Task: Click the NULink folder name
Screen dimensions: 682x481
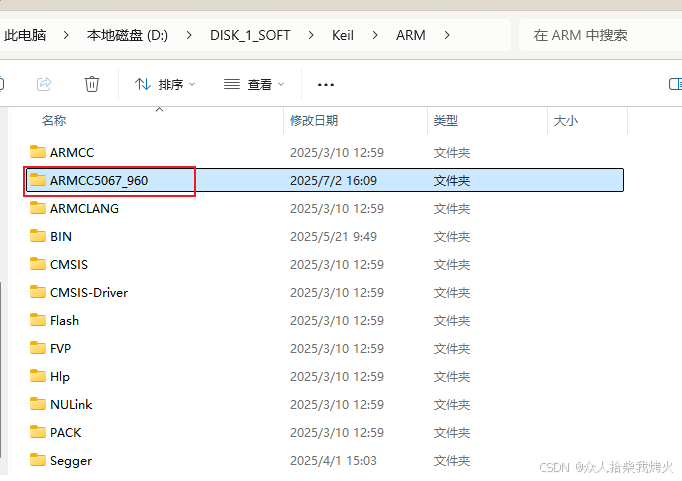Action: 71,404
